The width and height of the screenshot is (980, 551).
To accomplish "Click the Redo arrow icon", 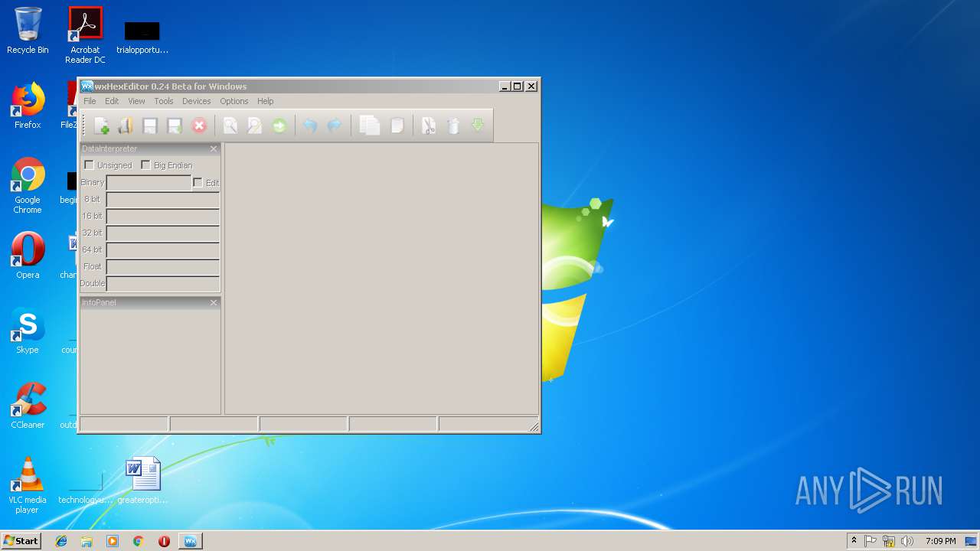I will click(x=334, y=126).
